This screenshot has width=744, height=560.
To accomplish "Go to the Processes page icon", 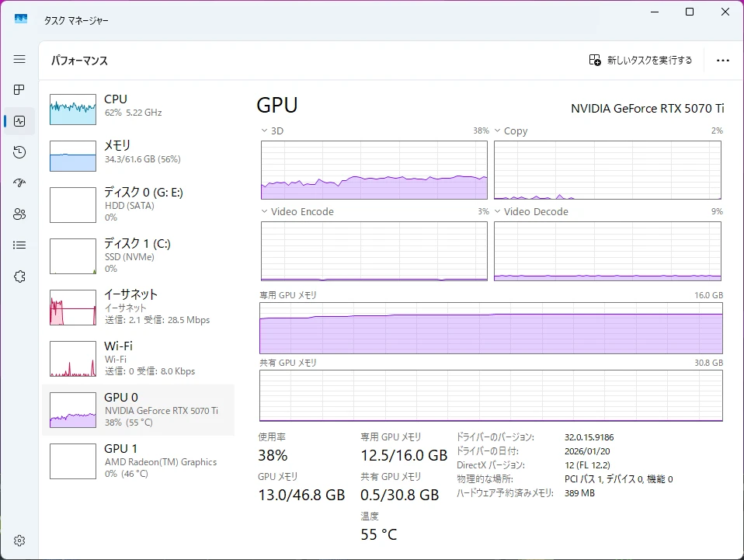I will [x=19, y=90].
